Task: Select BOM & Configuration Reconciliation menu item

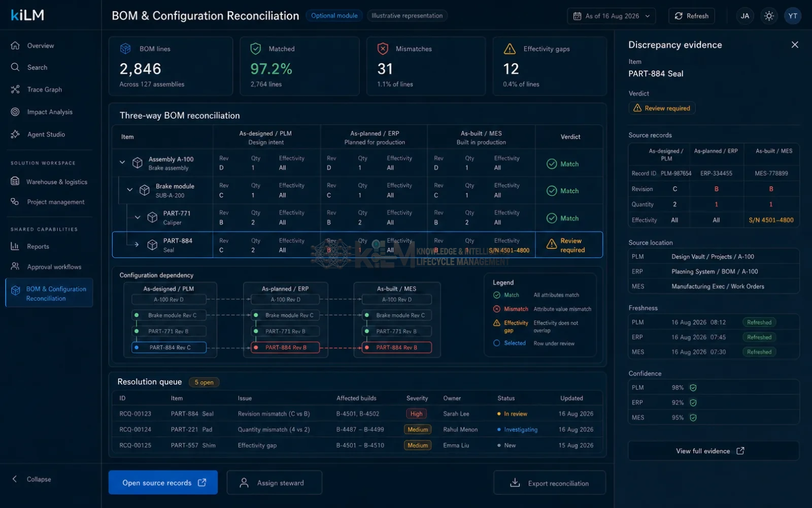Action: click(49, 293)
